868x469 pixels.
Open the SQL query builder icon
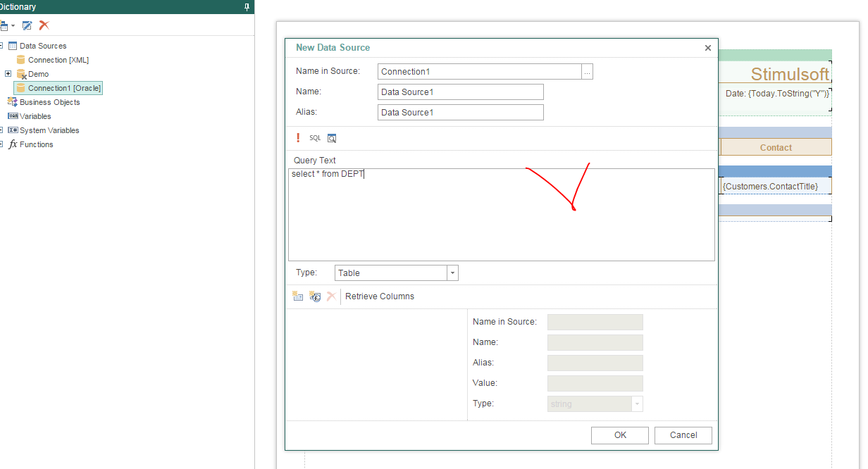(x=315, y=138)
